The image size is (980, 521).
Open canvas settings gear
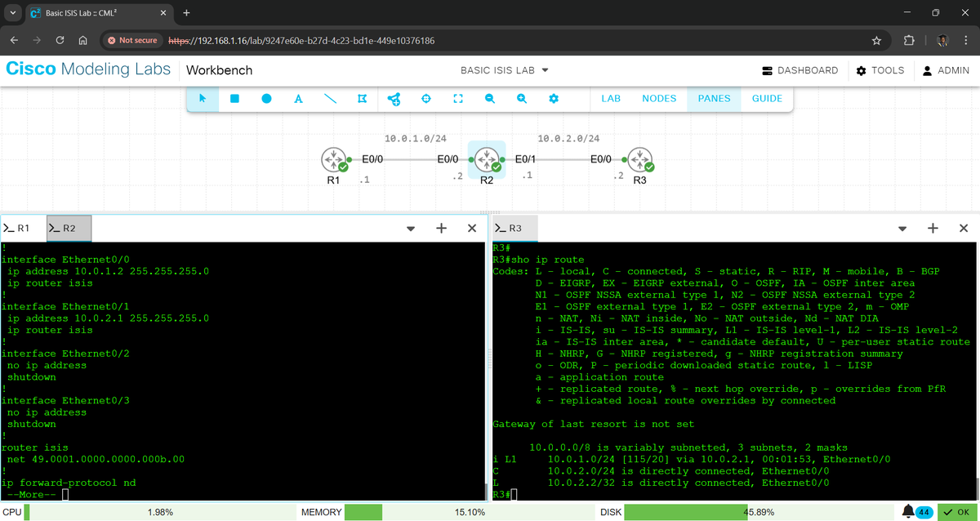pos(553,98)
